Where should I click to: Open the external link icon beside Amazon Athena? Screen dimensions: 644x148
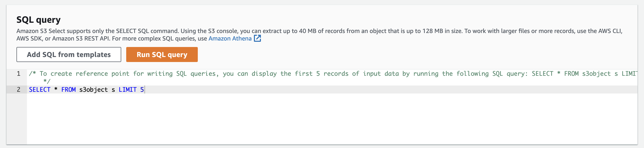257,38
